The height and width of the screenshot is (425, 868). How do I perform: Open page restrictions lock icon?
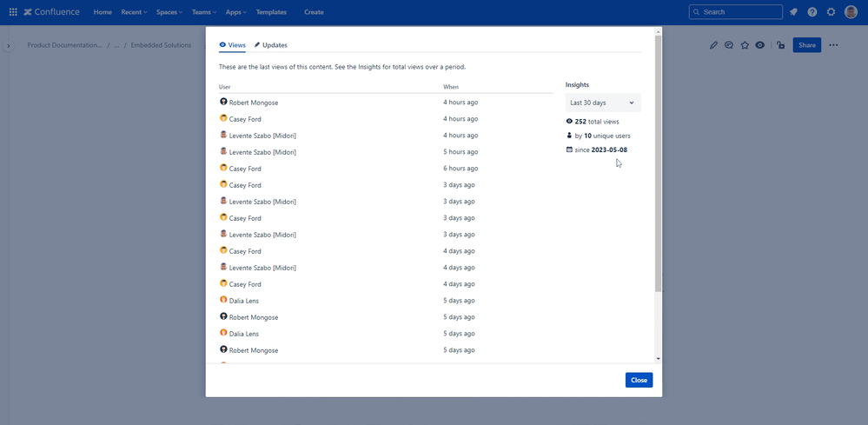coord(780,45)
